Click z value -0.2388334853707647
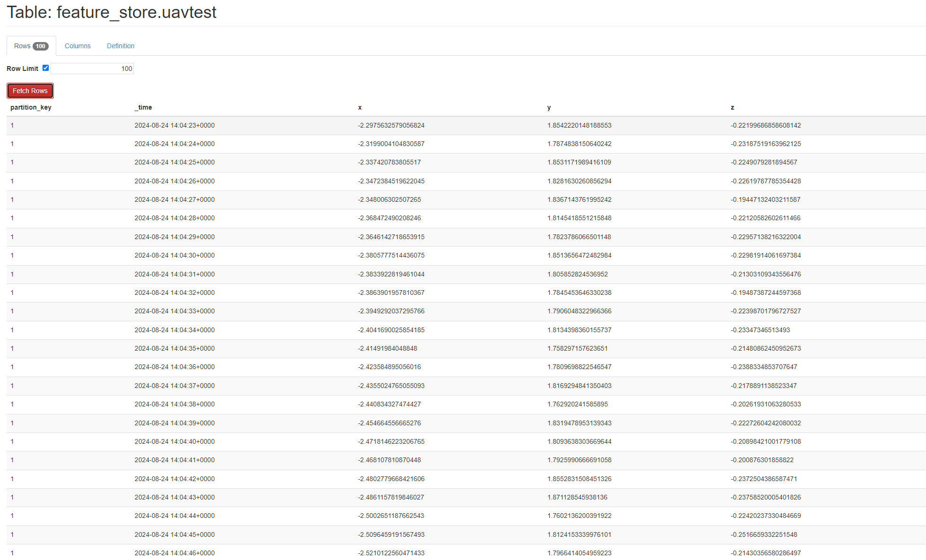The width and height of the screenshot is (926, 560). pyautogui.click(x=764, y=367)
